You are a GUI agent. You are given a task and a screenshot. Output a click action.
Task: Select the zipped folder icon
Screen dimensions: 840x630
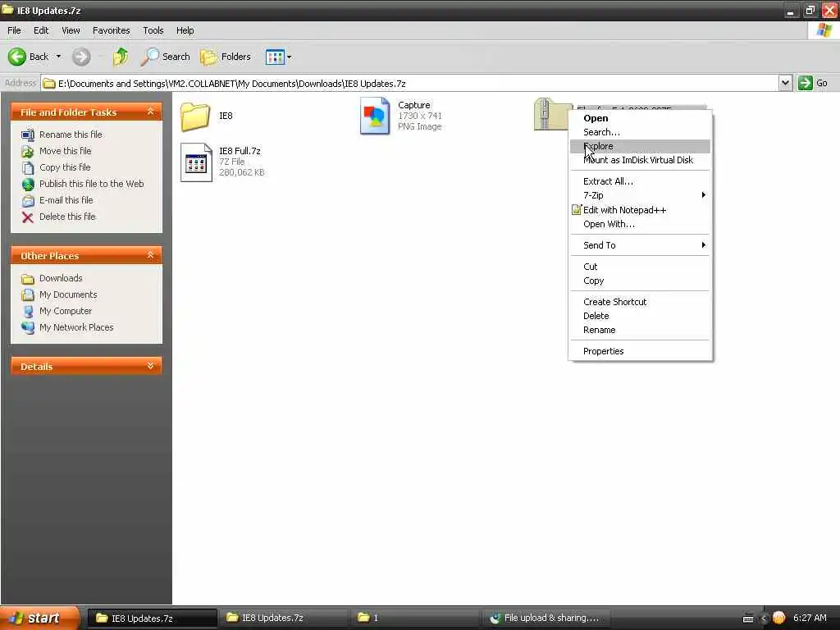tap(550, 114)
